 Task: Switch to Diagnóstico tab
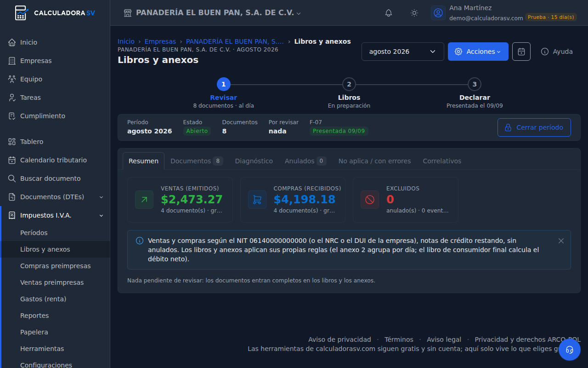pos(254,161)
